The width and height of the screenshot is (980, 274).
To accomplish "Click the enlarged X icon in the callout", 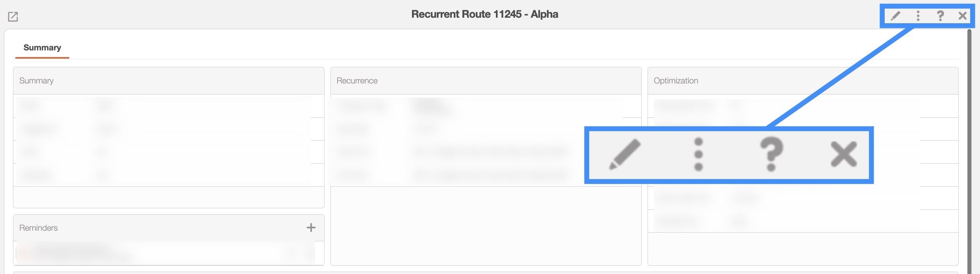I will (844, 154).
